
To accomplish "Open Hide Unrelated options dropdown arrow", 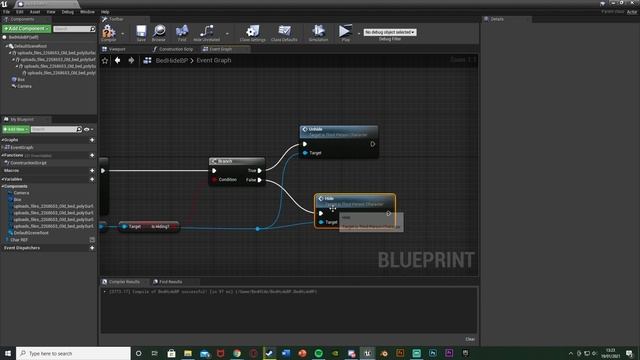I will 227,33.
